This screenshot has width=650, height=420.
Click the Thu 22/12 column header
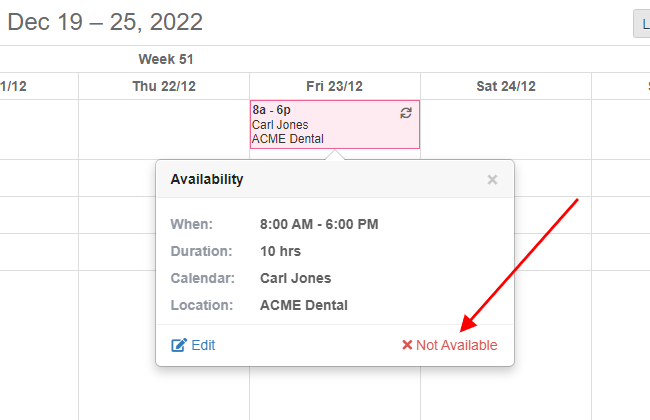click(164, 86)
